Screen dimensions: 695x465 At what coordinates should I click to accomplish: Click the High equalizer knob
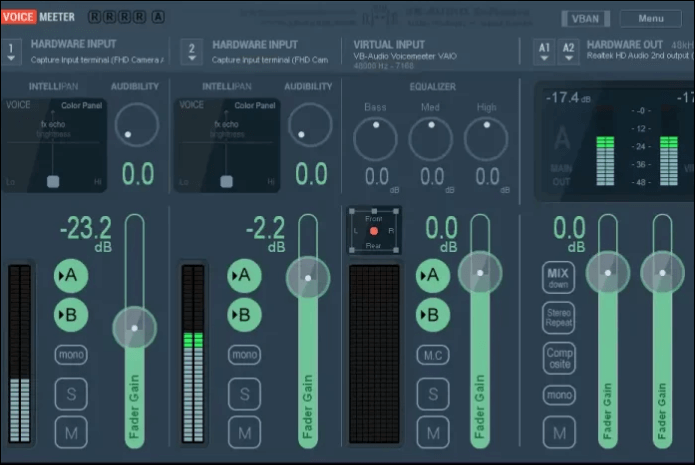[x=486, y=139]
